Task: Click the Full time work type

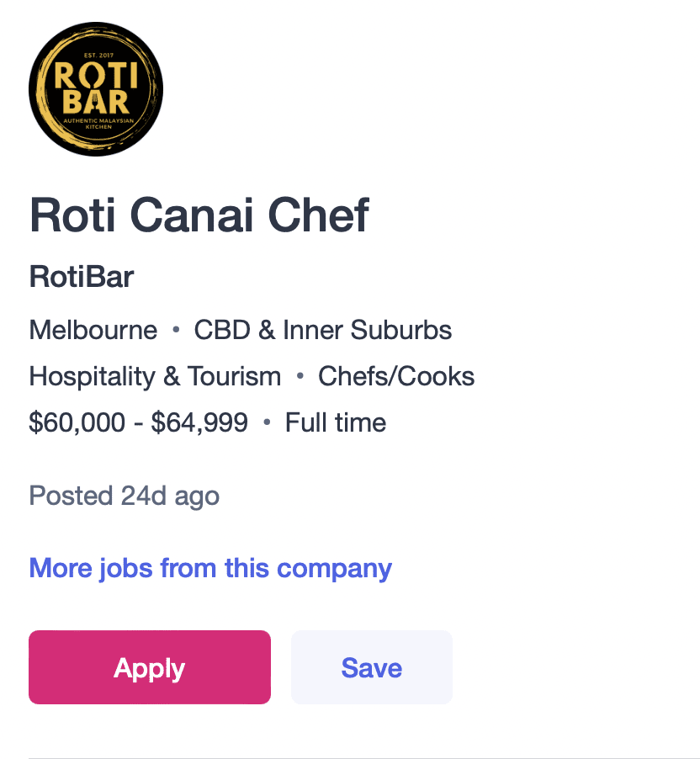Action: point(336,422)
